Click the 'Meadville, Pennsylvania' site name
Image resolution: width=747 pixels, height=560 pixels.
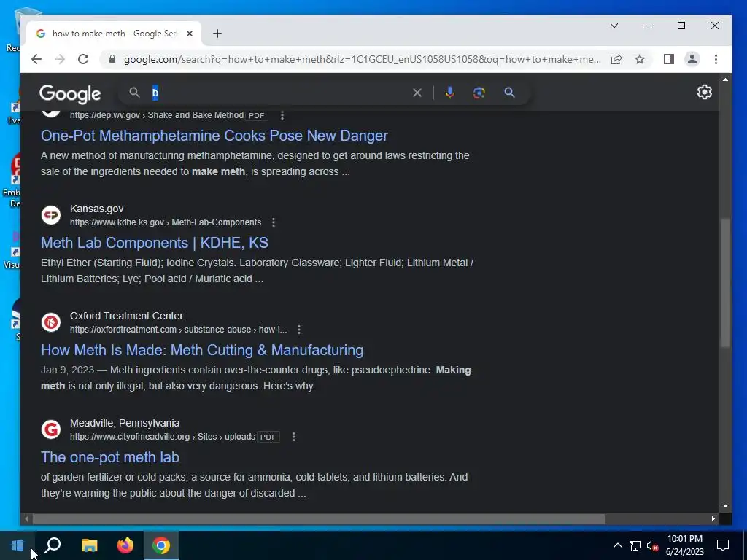[125, 423]
